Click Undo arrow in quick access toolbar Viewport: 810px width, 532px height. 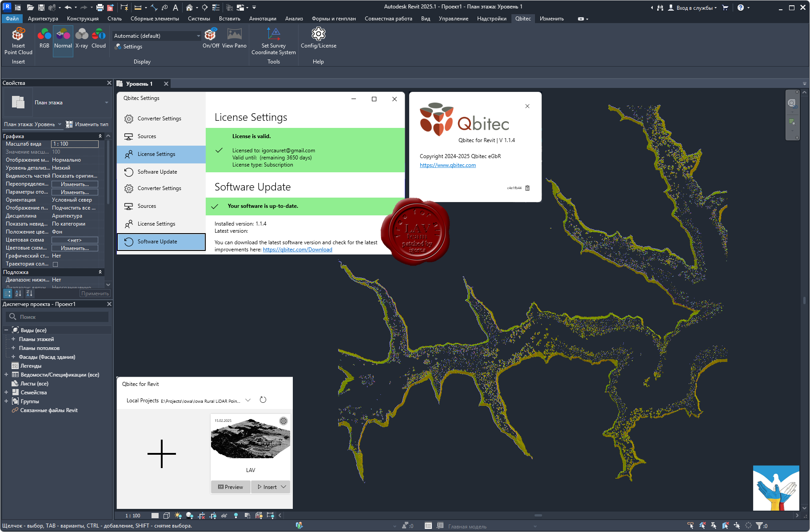(x=68, y=8)
